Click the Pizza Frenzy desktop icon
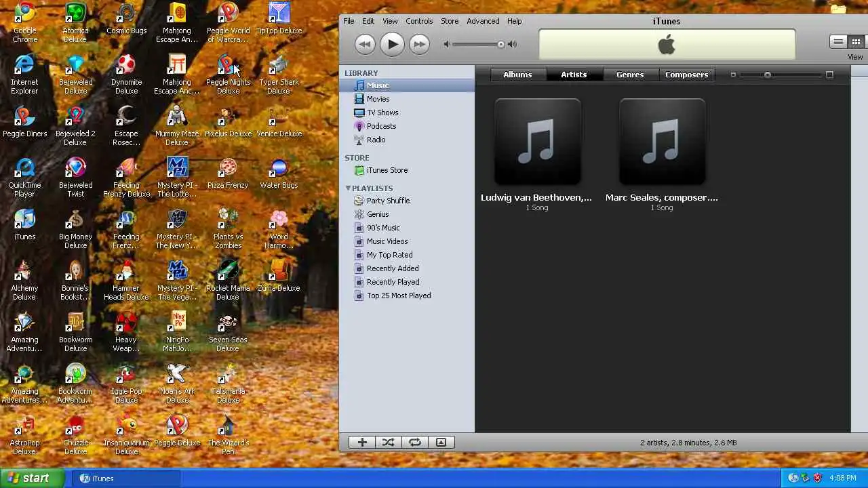This screenshot has height=488, width=868. [x=228, y=174]
